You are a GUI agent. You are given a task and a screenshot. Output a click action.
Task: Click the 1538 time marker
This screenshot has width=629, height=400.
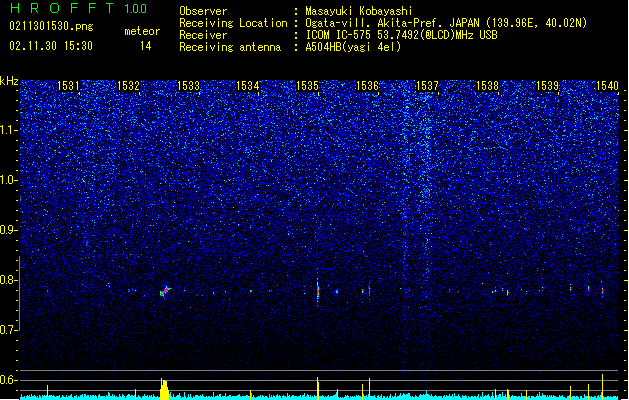click(487, 86)
